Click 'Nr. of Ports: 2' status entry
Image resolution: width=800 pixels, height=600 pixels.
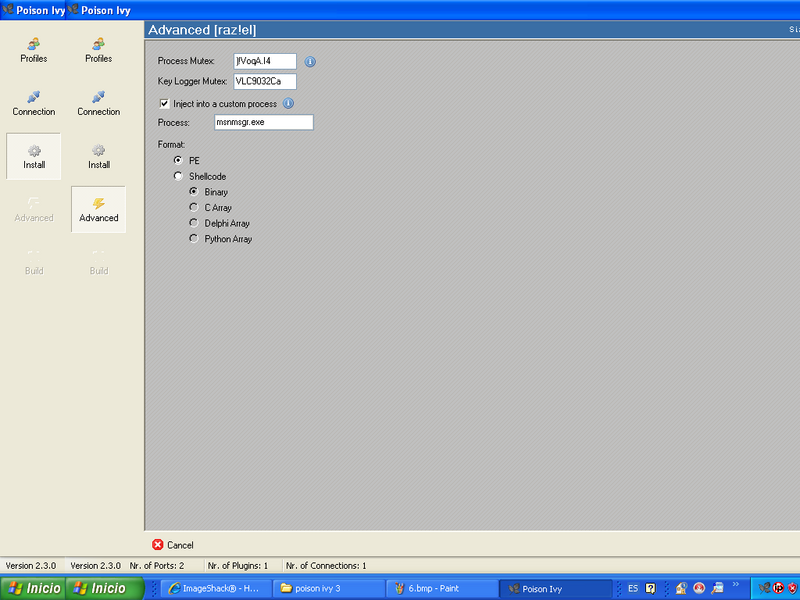coord(157,566)
